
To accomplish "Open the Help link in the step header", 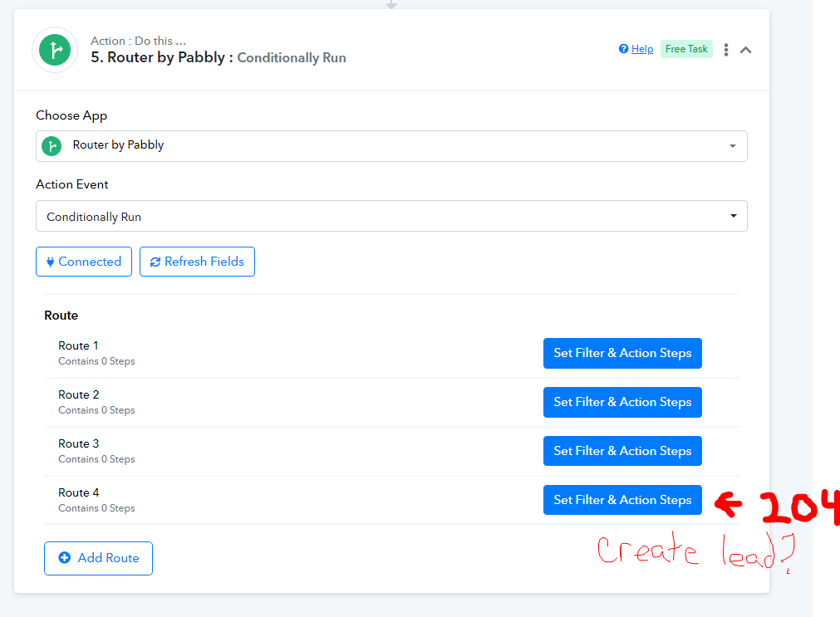I will 641,49.
